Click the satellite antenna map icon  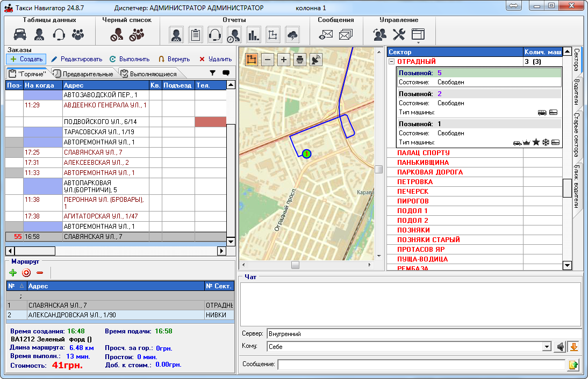pos(316,59)
